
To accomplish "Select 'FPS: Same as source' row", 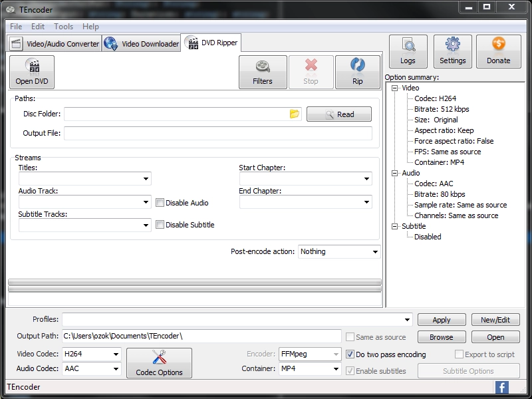I will (448, 152).
